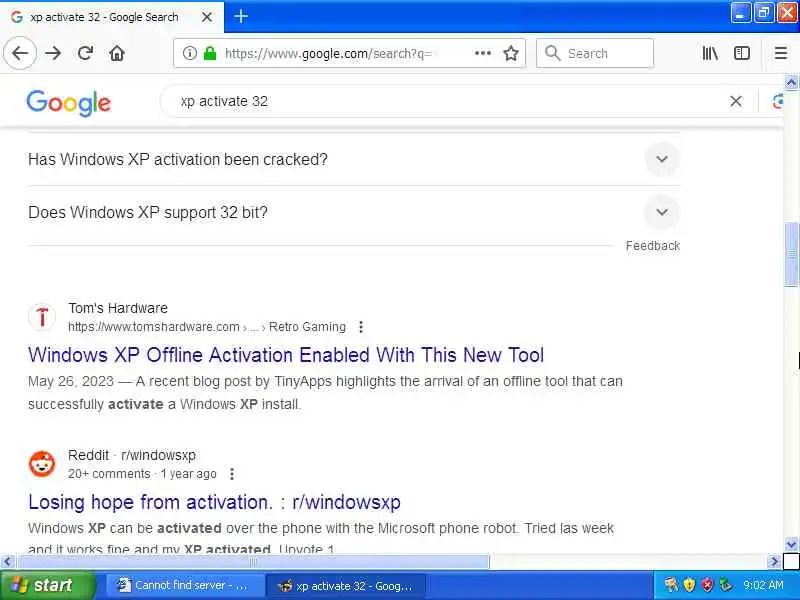
Task: Click the 9:02 AM system clock
Action: tap(763, 585)
